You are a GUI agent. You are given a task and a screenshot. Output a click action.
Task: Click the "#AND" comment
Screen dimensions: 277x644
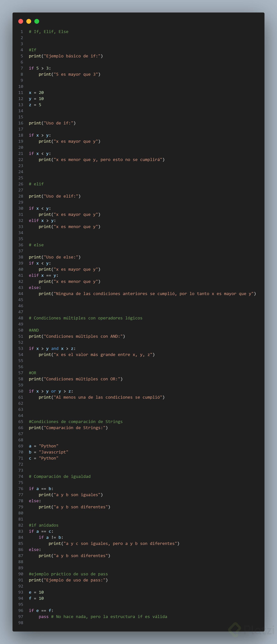tap(34, 330)
